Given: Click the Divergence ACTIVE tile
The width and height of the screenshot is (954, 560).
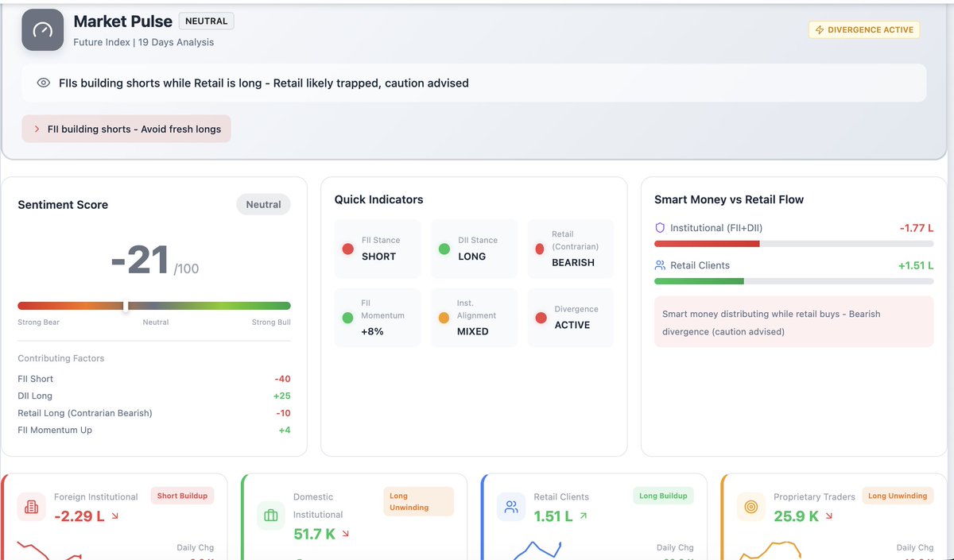Looking at the screenshot, I should pos(571,318).
